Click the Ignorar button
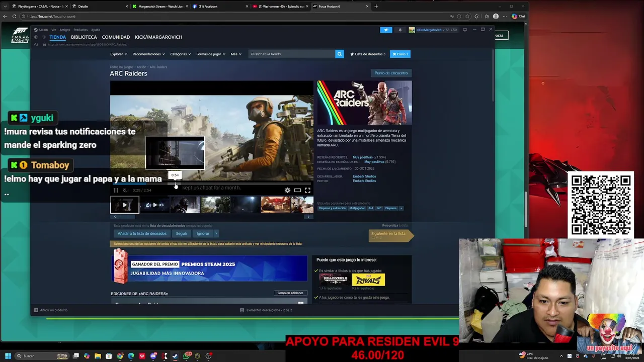This screenshot has width=644, height=362. (203, 233)
